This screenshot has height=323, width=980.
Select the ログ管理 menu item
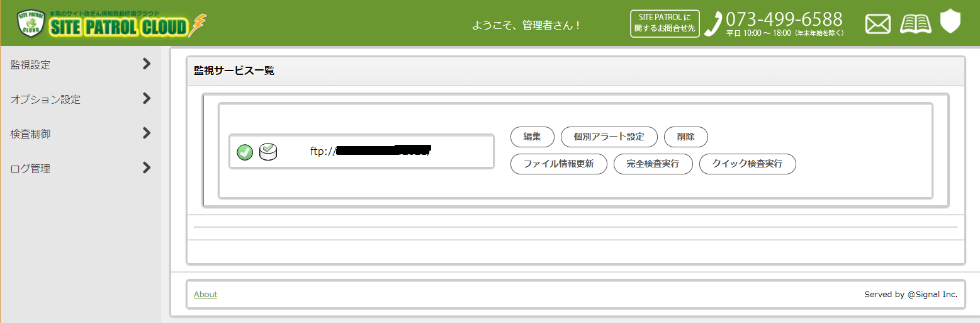click(x=30, y=169)
